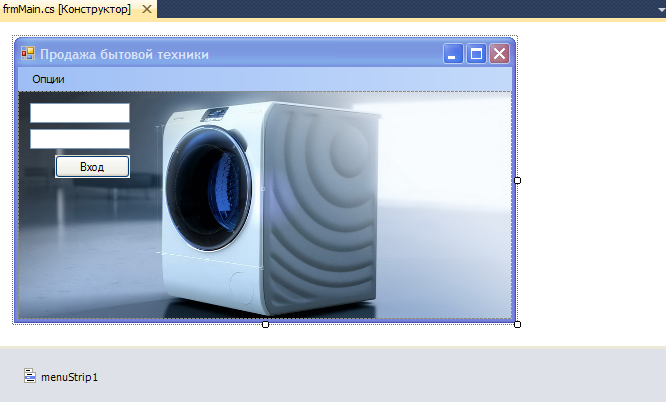Click the bottom-right corner sizing handle

517,325
